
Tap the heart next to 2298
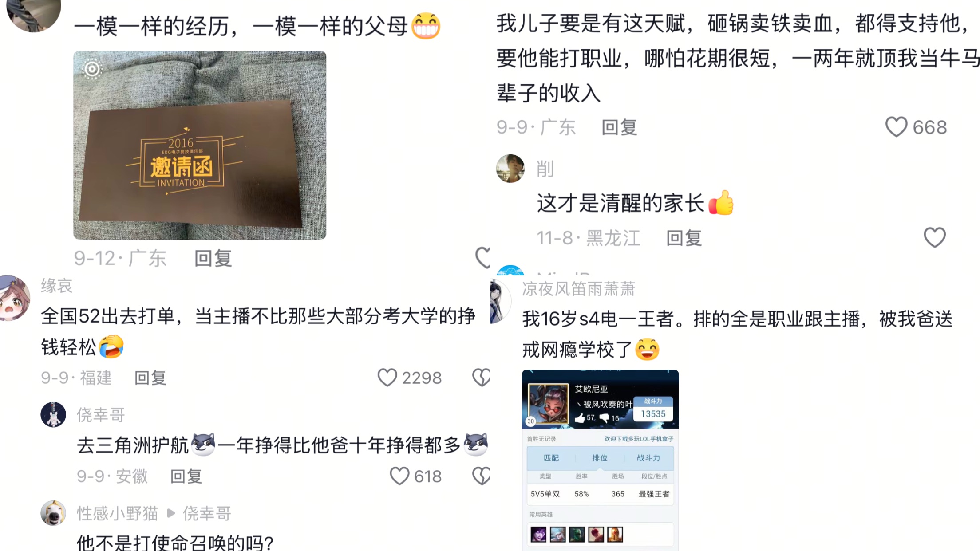pos(387,378)
